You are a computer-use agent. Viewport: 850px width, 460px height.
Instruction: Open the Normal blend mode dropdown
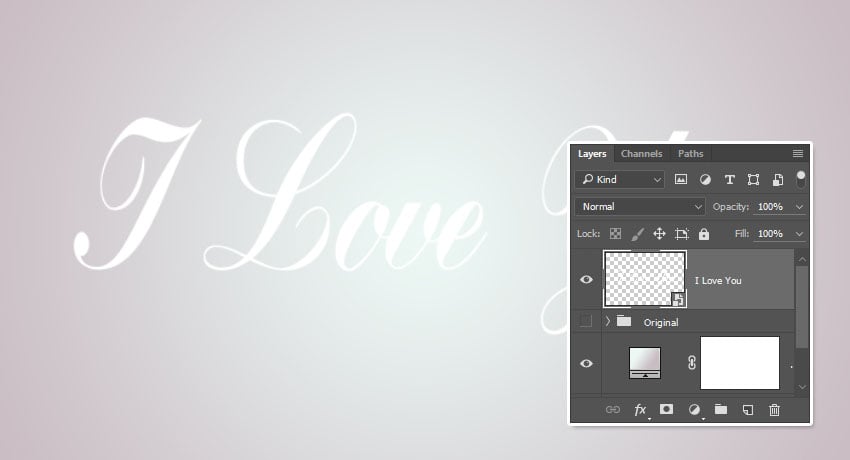pyautogui.click(x=640, y=206)
